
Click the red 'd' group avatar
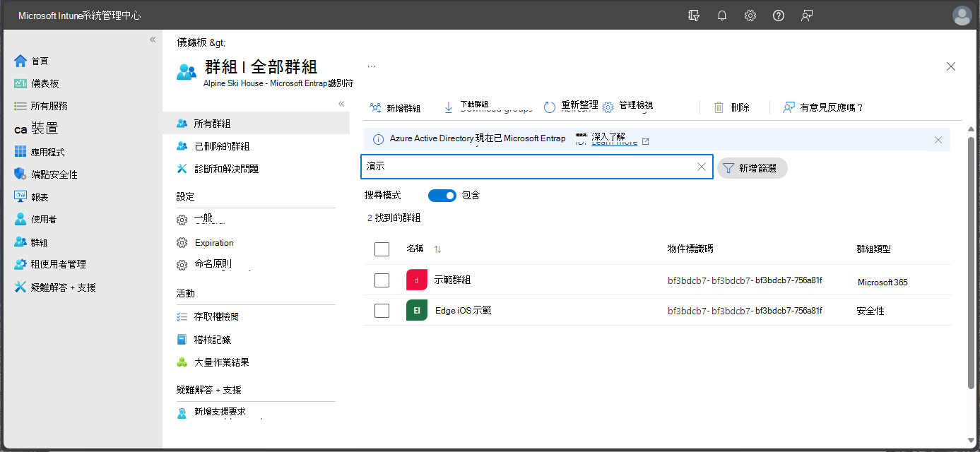click(x=417, y=280)
